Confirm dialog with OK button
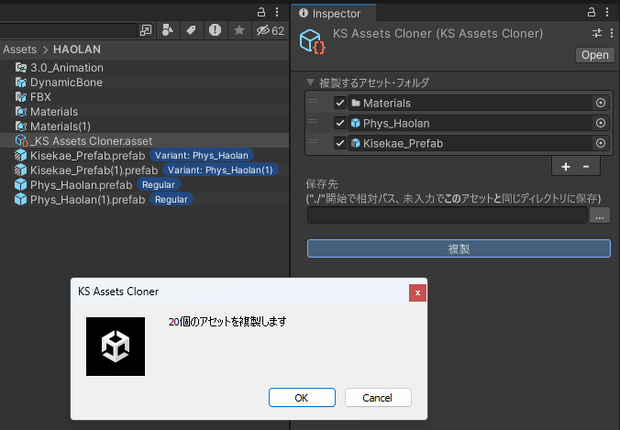 click(x=302, y=398)
